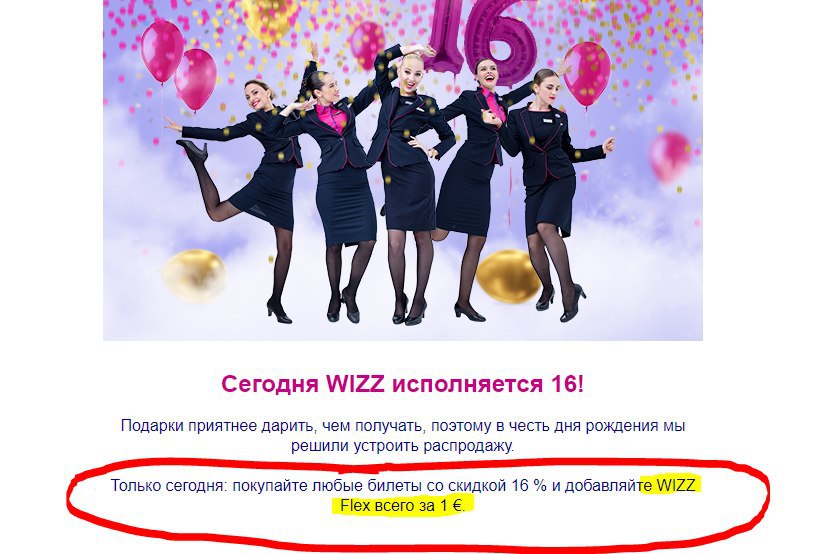Image resolution: width=817 pixels, height=554 pixels.
Task: Click the rightmost attendant in the banner
Action: (552, 193)
